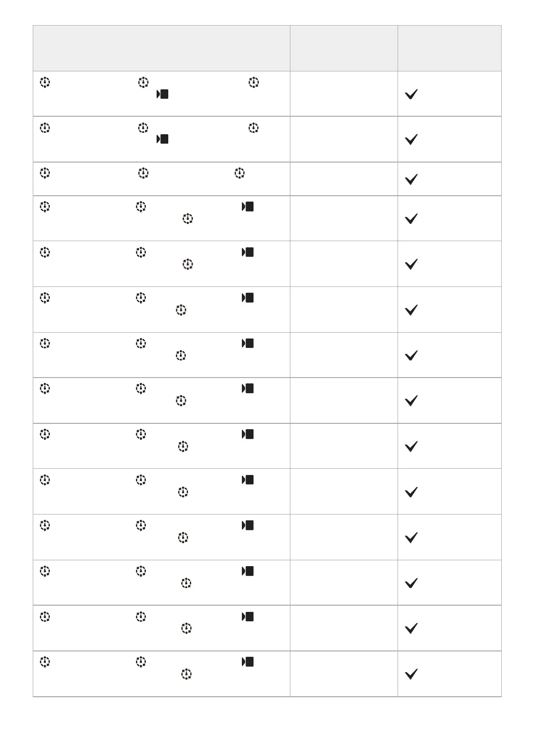The image size is (534, 756).
Task: Click the lower-line timer icon in the eighth row
Action: [181, 400]
